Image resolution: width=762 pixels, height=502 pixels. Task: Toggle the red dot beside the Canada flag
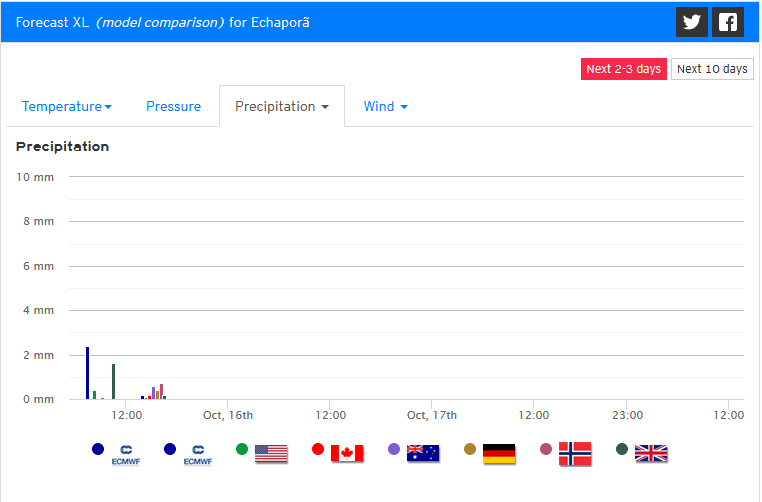[318, 450]
